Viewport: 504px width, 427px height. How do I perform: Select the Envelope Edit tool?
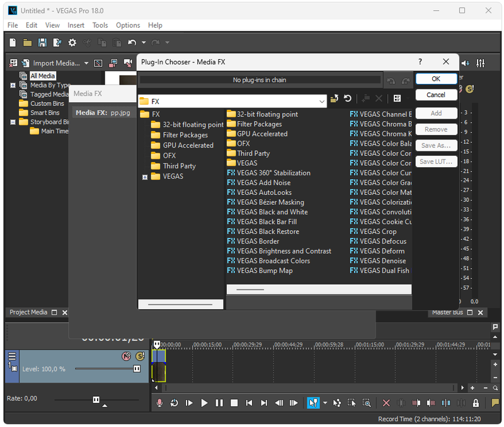point(336,403)
